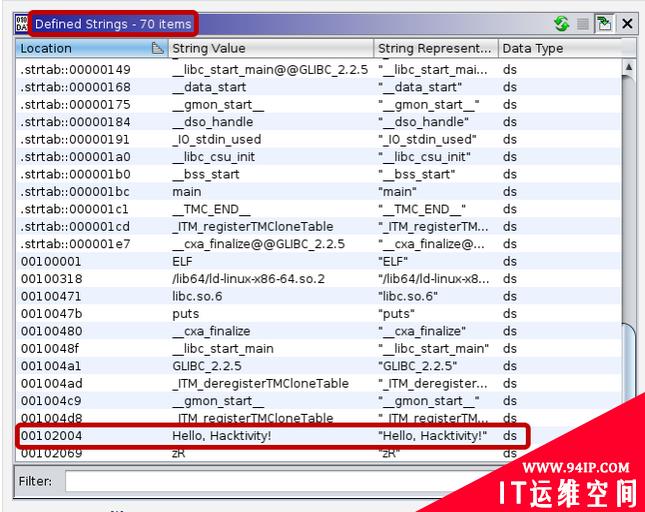Select __libc_start_main@@GLIBC_2.2.5 string value
This screenshot has height=512, width=645.
pyautogui.click(x=270, y=70)
